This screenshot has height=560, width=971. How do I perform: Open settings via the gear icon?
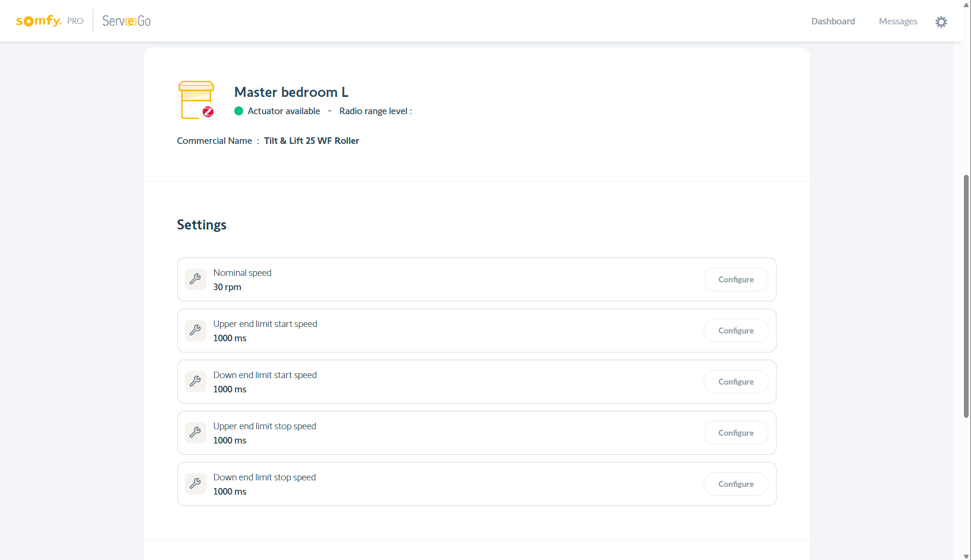(941, 22)
